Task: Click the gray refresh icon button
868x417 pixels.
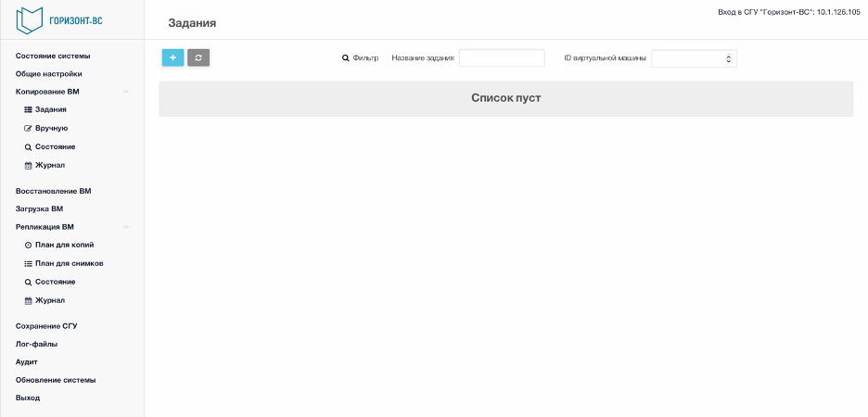Action: tap(198, 57)
